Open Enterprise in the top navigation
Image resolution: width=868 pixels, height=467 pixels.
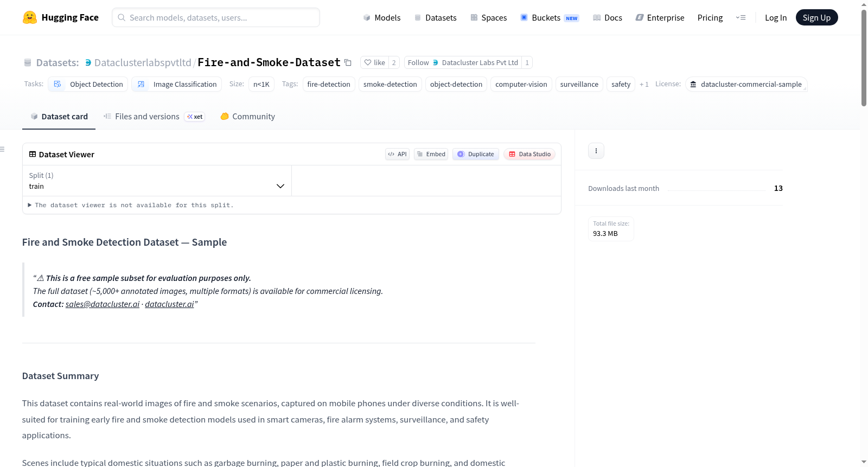click(x=660, y=17)
